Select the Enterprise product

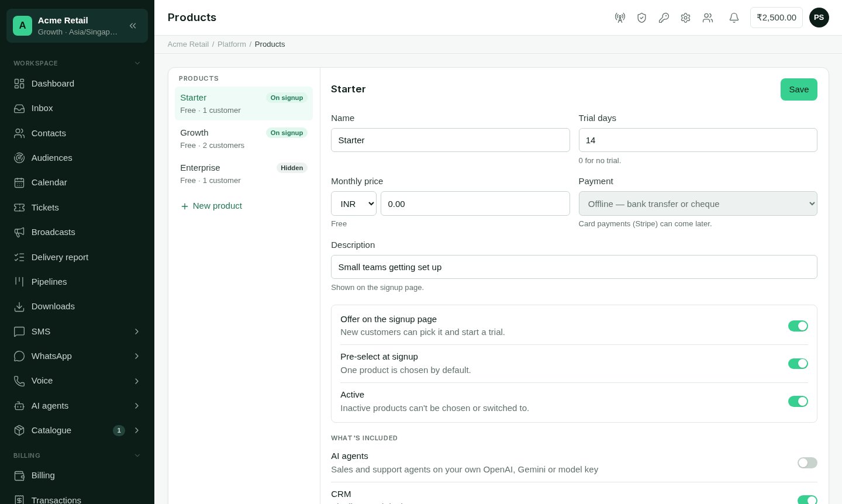pos(244,174)
